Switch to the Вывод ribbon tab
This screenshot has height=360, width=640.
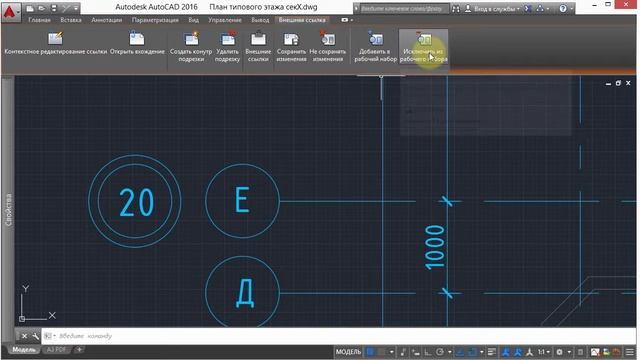(x=260, y=20)
